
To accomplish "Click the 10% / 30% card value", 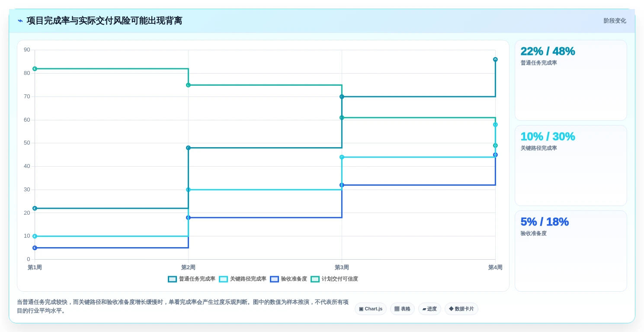I will tap(548, 136).
